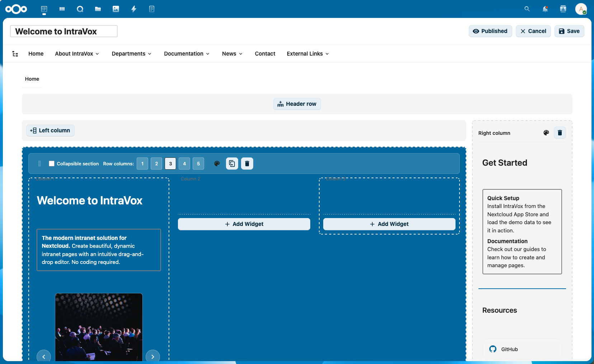The width and height of the screenshot is (594, 364).
Task: Delete the row with the trash icon
Action: 247,164
